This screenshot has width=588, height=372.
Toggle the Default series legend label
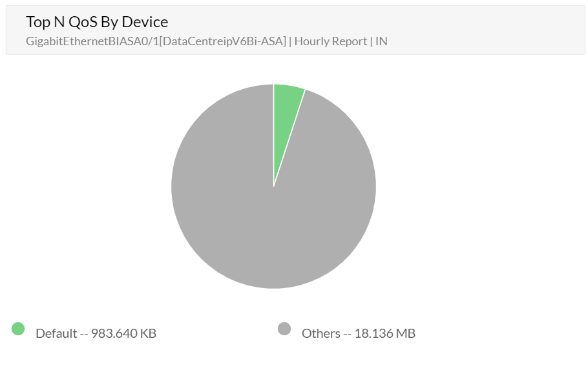[96, 333]
